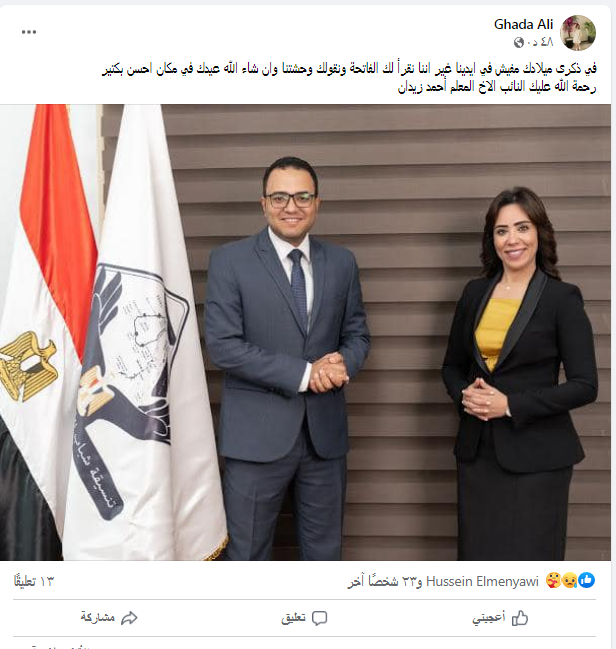
Task: Click the woman in the black jacket
Action: (520, 373)
